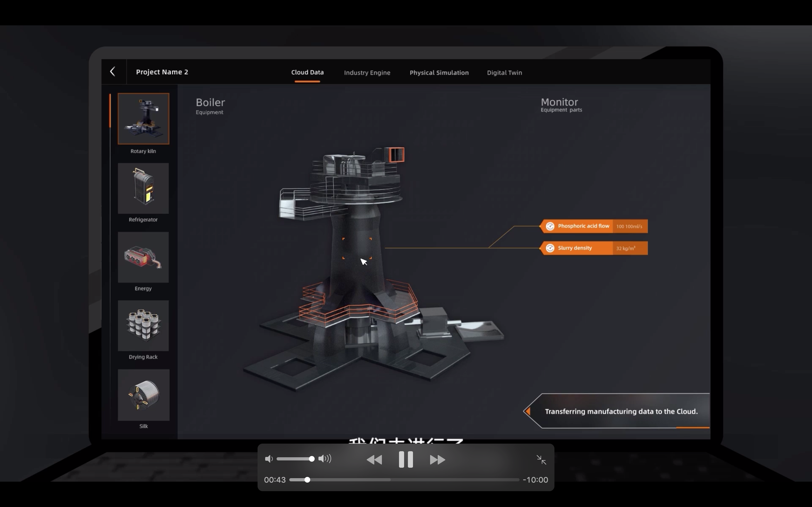Fast forward the video

coord(437,460)
